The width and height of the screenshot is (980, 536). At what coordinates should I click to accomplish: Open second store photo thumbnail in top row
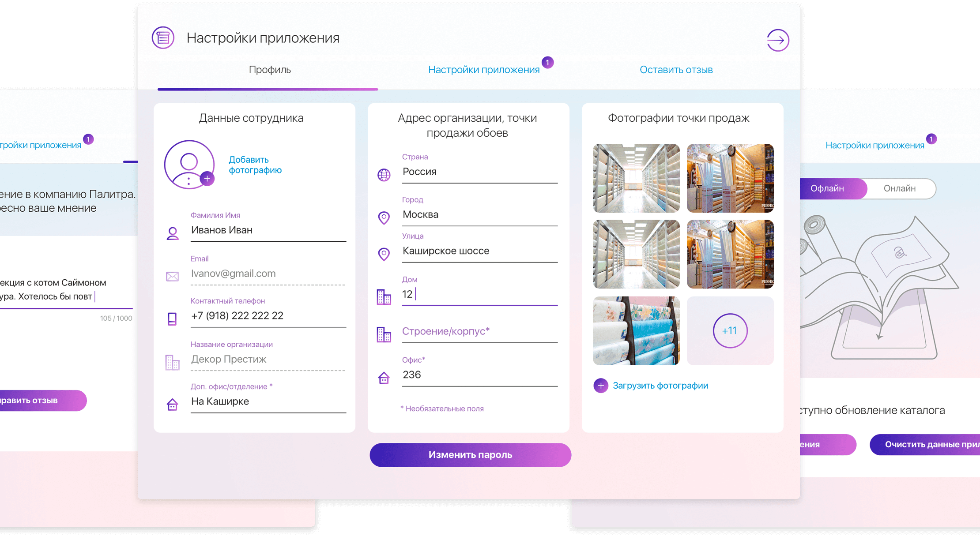730,178
